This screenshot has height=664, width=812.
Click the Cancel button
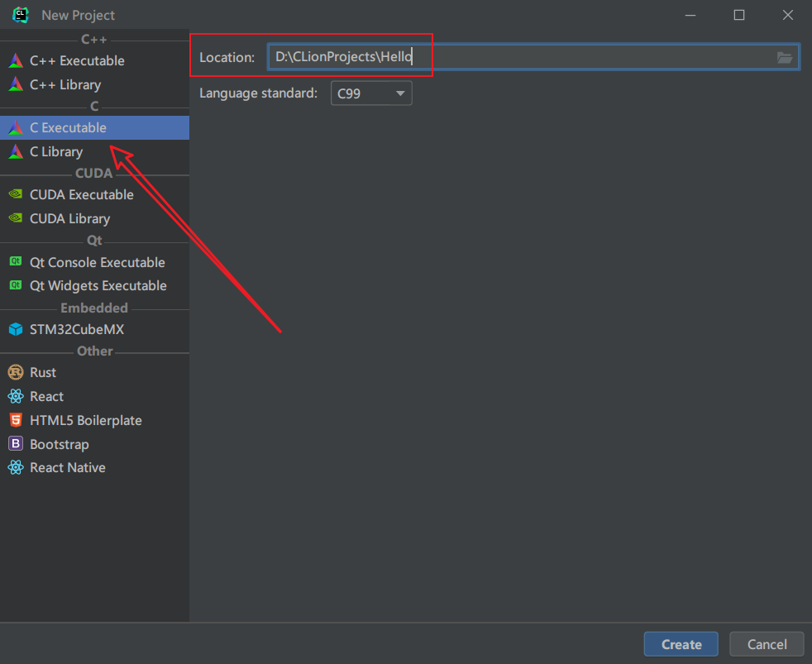pyautogui.click(x=767, y=644)
